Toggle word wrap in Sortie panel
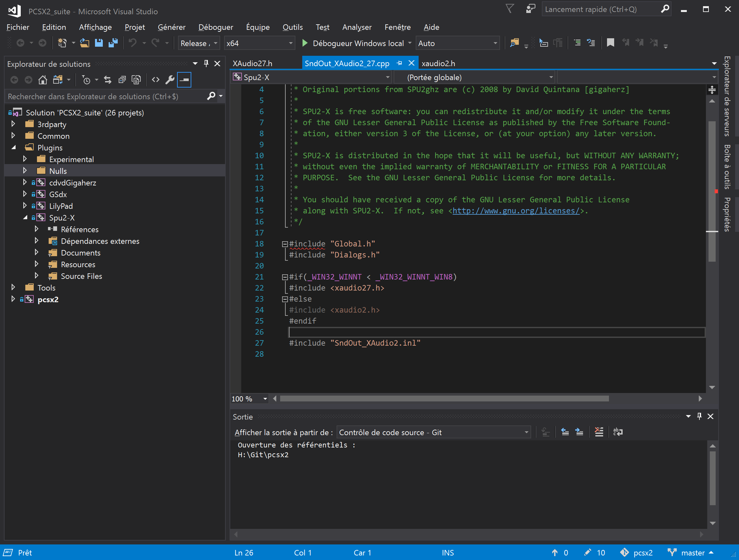Viewport: 739px width, 560px height. 618,432
